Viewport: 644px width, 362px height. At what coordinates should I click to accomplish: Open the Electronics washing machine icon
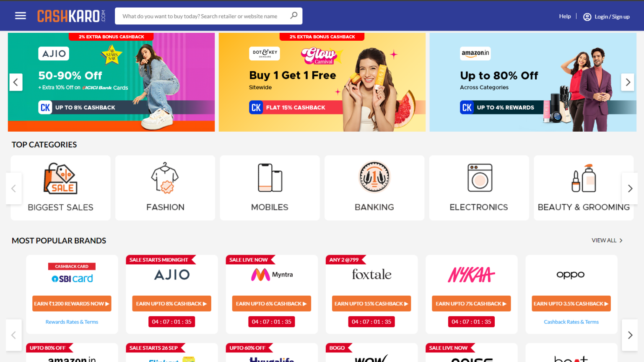pyautogui.click(x=480, y=178)
